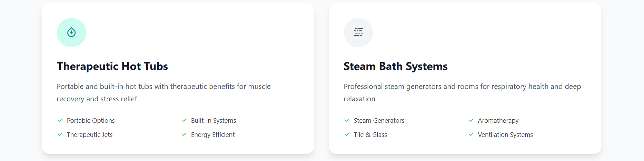Click the steam bath lines icon

[358, 32]
